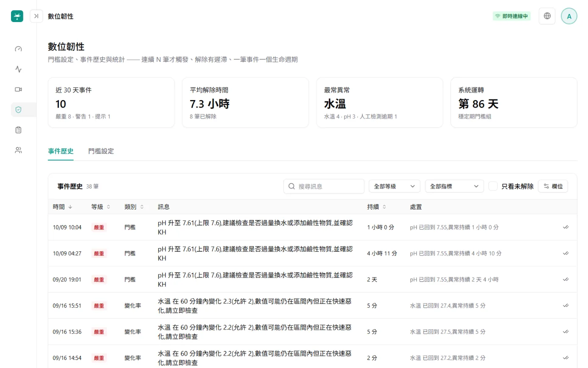Viewport: 588px width, 368px height.
Task: Click the 嚴重 badge on 10/09 10:04 row
Action: pyautogui.click(x=99, y=227)
